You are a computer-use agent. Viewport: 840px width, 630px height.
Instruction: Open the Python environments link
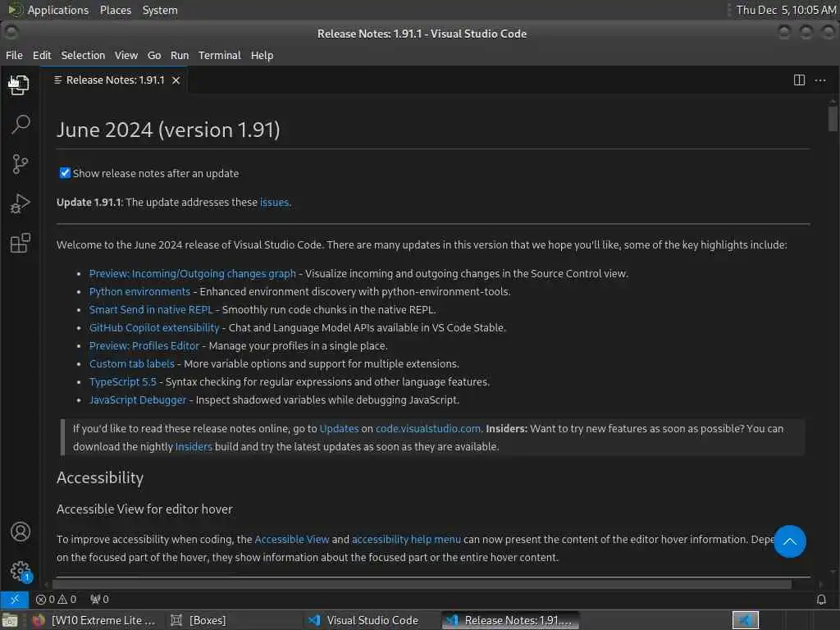pyautogui.click(x=139, y=291)
